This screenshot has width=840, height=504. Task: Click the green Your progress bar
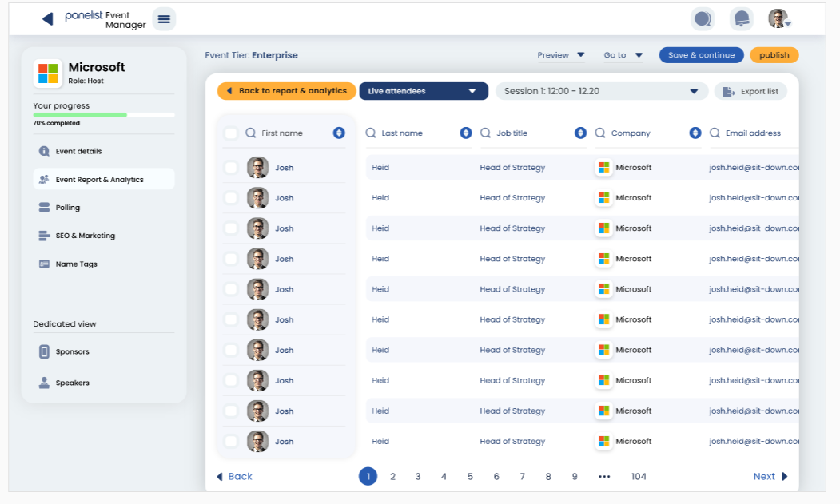[80, 115]
